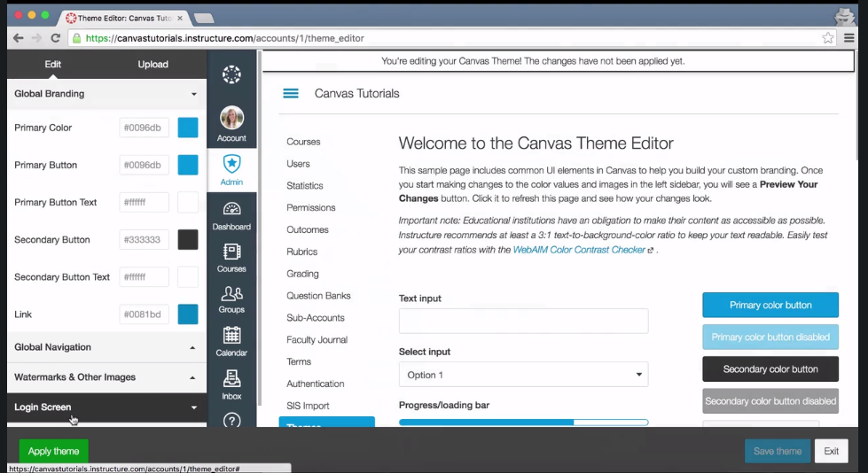The height and width of the screenshot is (473, 868).
Task: Bookmark the page with the star icon
Action: 827,38
